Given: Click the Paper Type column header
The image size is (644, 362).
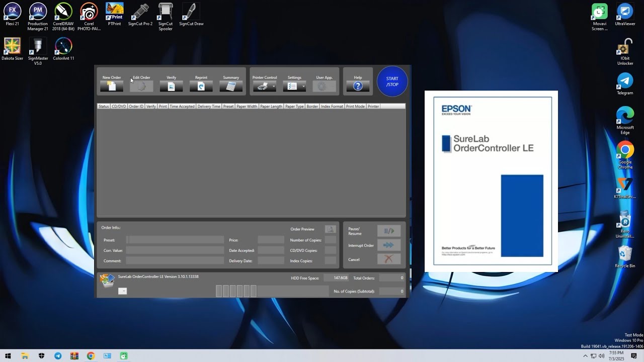Looking at the screenshot, I should [x=294, y=107].
